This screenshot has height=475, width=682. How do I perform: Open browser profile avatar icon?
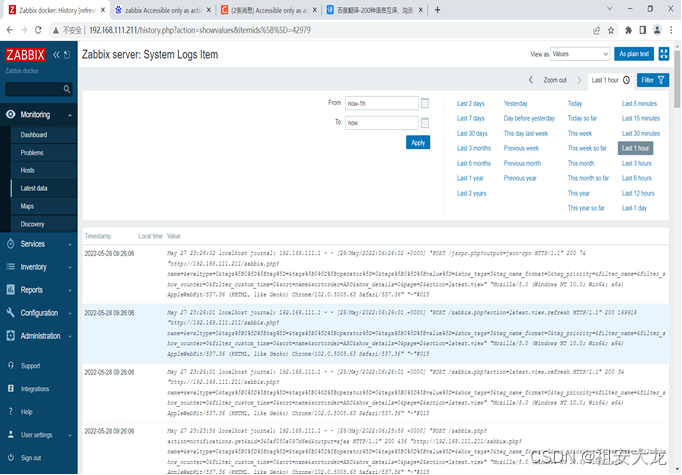tap(657, 30)
